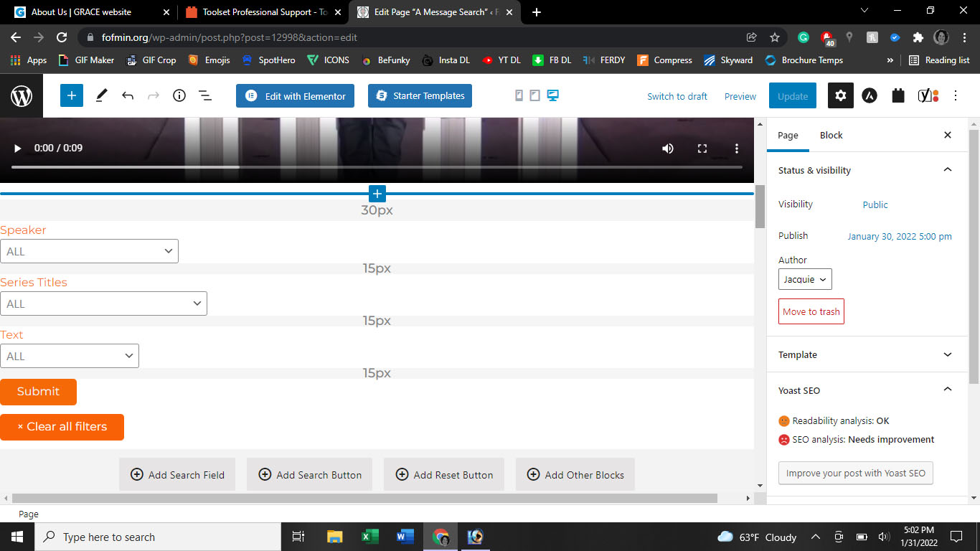Click the Yoast SEO toolbar icon
Screen dimensions: 980x551
click(928, 95)
